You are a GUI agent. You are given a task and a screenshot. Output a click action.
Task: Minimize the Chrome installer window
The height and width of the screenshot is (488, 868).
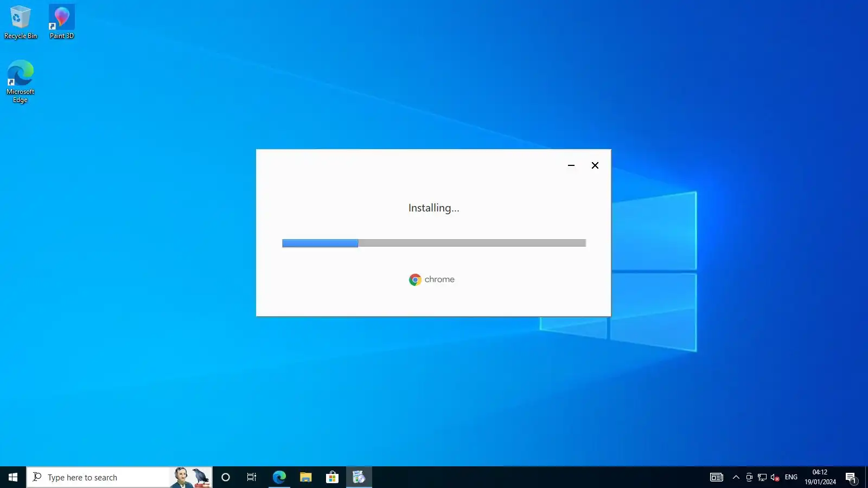click(571, 165)
